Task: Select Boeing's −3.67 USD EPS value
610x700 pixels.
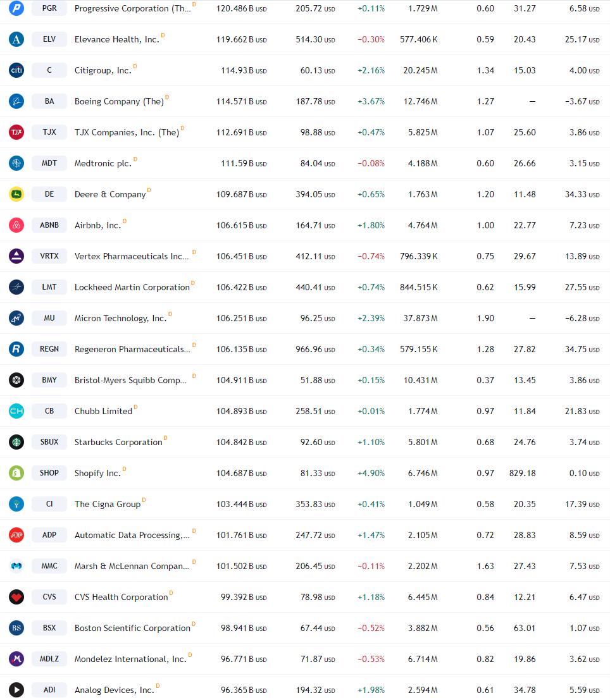Action: [582, 101]
